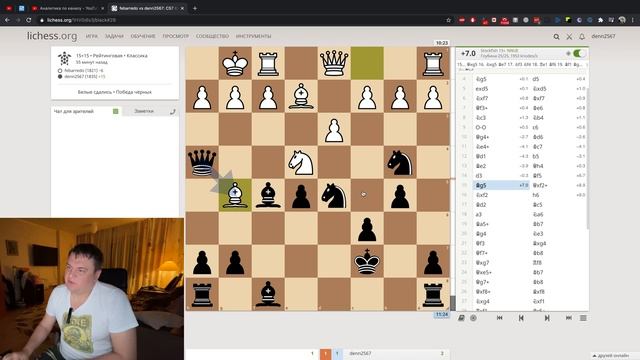Viewport: 640px width, 360px height.
Task: Open the ЗАДАЧИ menu
Action: pos(114,36)
